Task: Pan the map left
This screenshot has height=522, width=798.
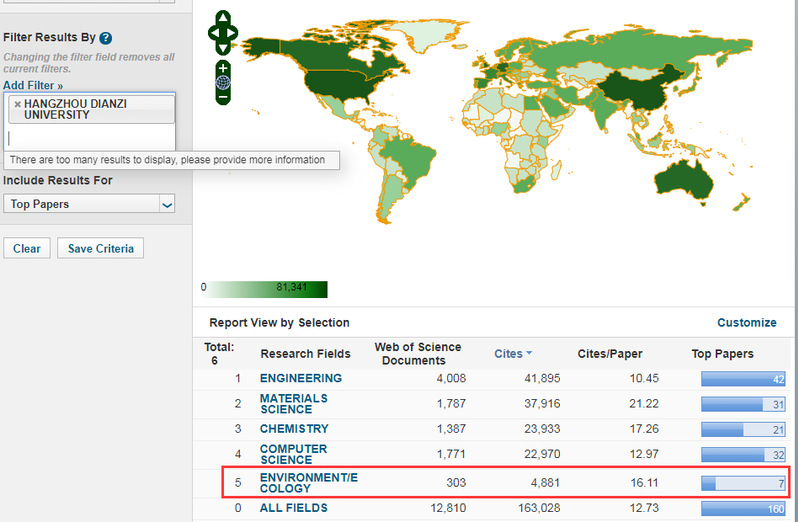Action: 212,32
